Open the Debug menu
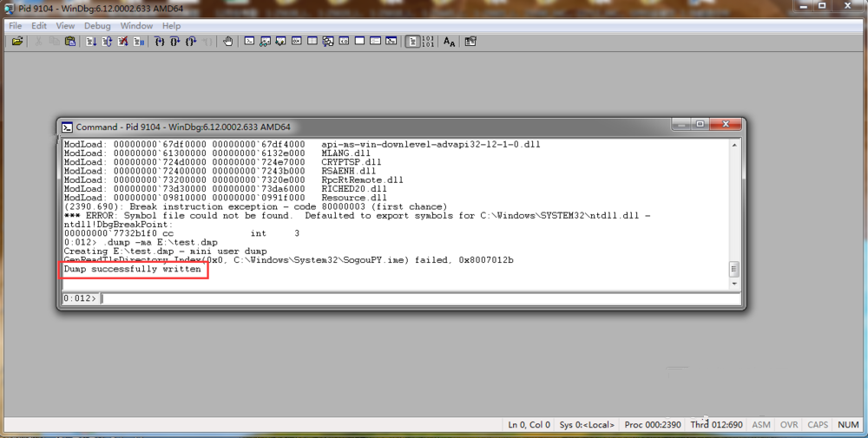868x438 pixels. pyautogui.click(x=97, y=25)
